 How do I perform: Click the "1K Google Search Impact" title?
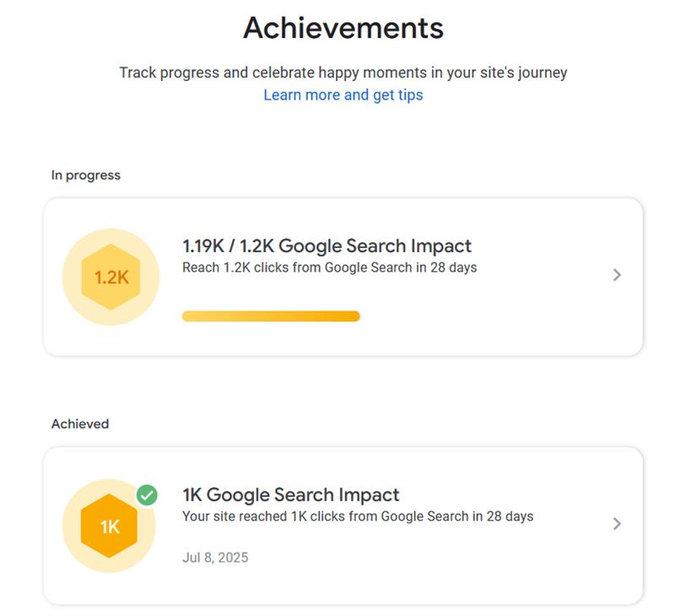(290, 495)
